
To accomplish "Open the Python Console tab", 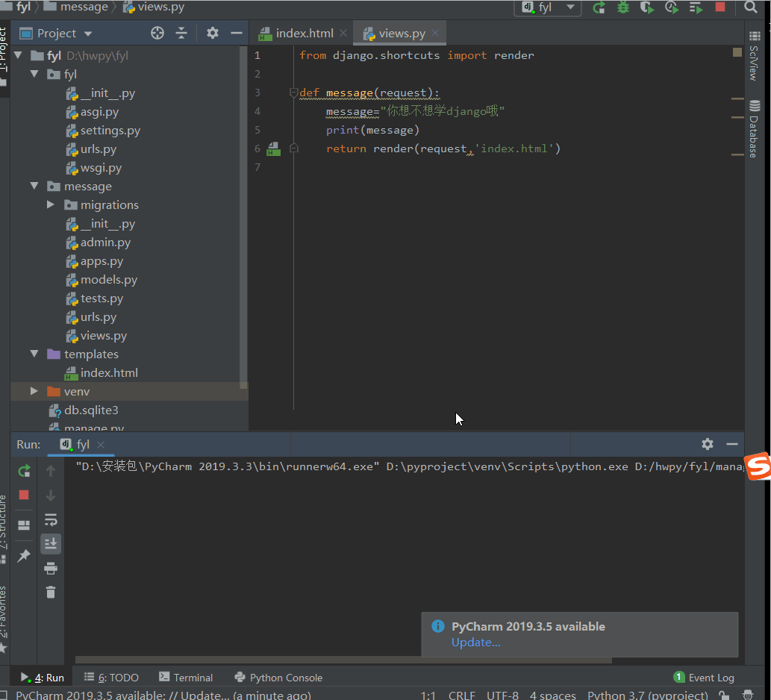I will click(x=278, y=678).
